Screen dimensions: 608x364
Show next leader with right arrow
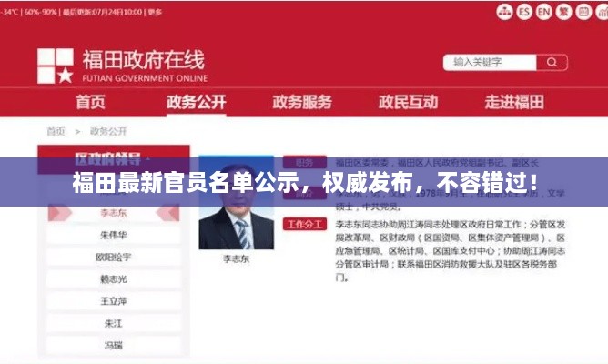pyautogui.click(x=167, y=213)
